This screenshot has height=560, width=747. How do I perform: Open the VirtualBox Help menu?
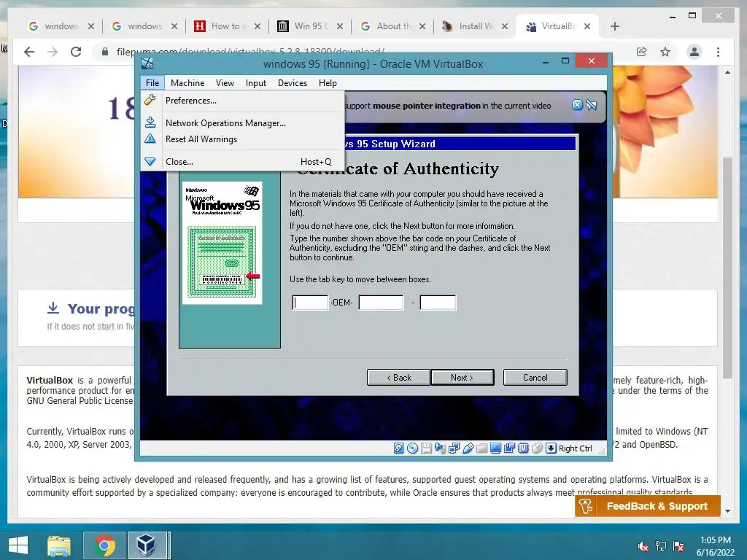tap(328, 83)
